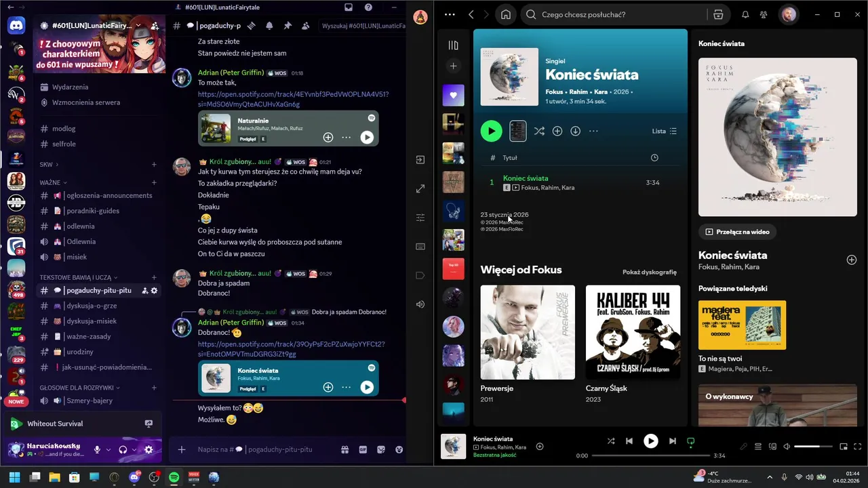Add attachment with plus in Discord message bar

tap(181, 449)
